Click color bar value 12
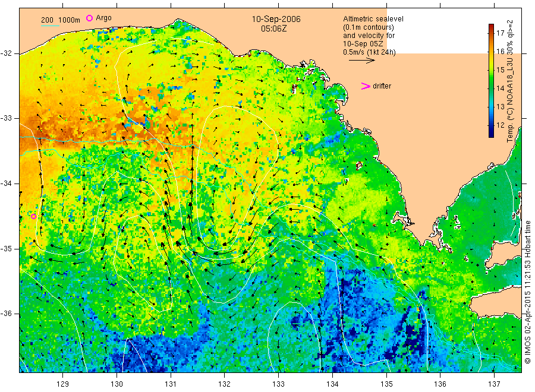Image resolution: width=535 pixels, height=392 pixels. pos(500,125)
